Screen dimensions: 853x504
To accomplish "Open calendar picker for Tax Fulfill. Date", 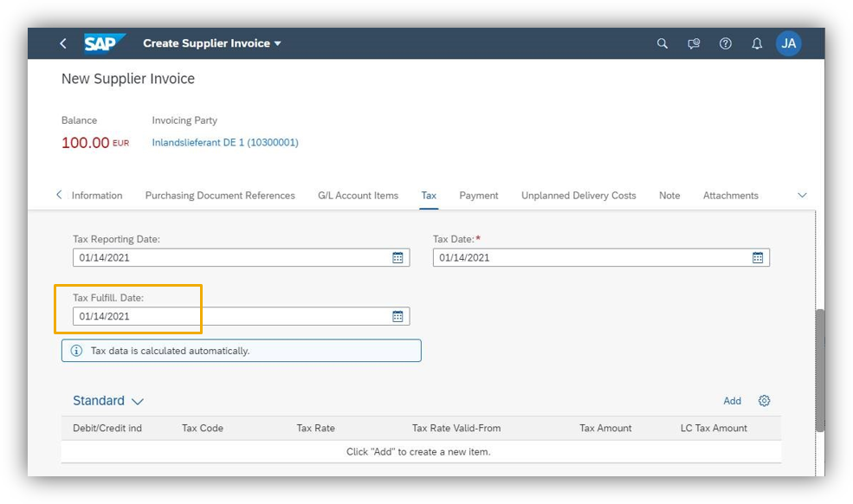I will point(397,316).
